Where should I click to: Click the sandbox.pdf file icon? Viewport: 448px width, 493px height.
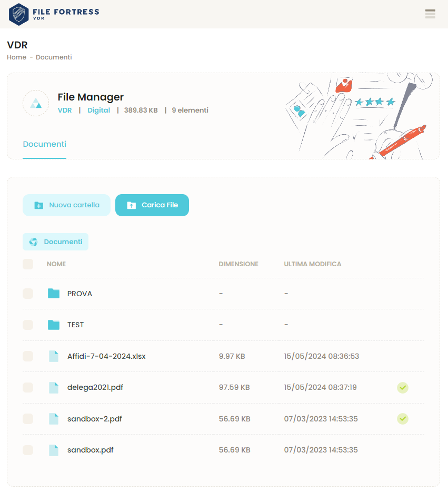tap(54, 450)
